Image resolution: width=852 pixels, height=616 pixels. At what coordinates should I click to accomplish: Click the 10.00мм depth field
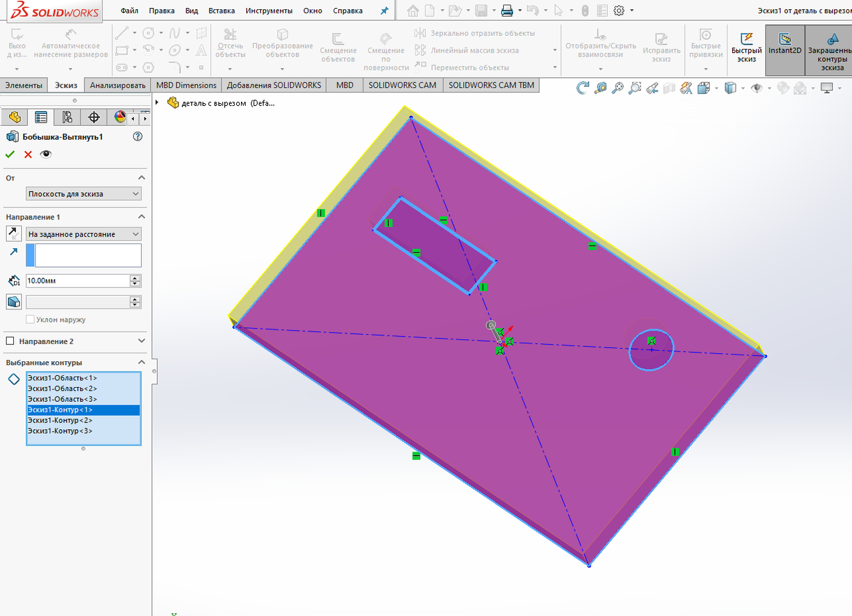78,281
